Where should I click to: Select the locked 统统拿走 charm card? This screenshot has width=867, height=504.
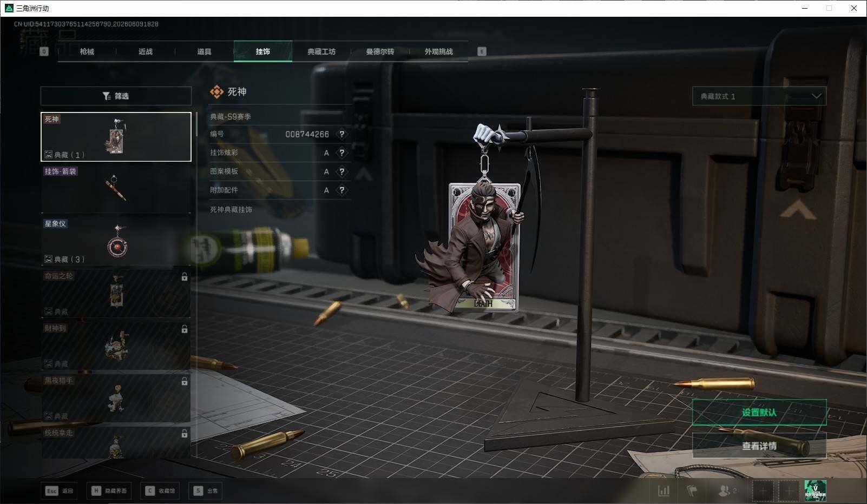pyautogui.click(x=116, y=443)
